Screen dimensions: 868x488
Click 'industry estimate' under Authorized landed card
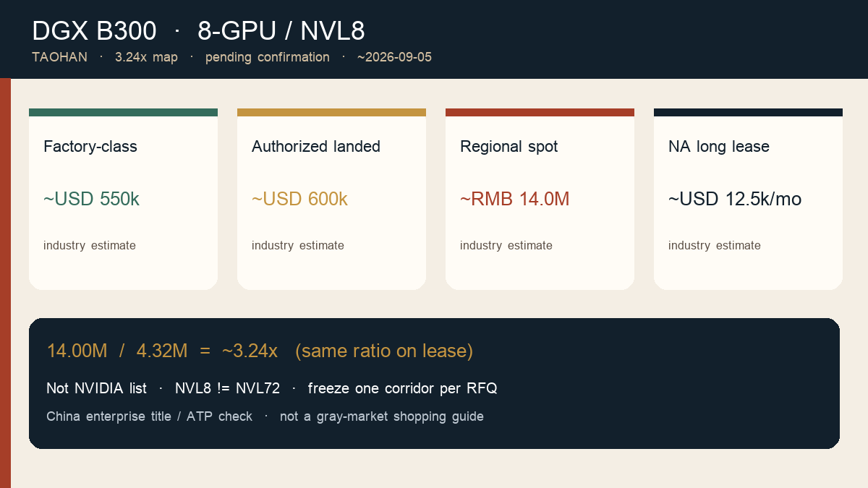click(298, 245)
